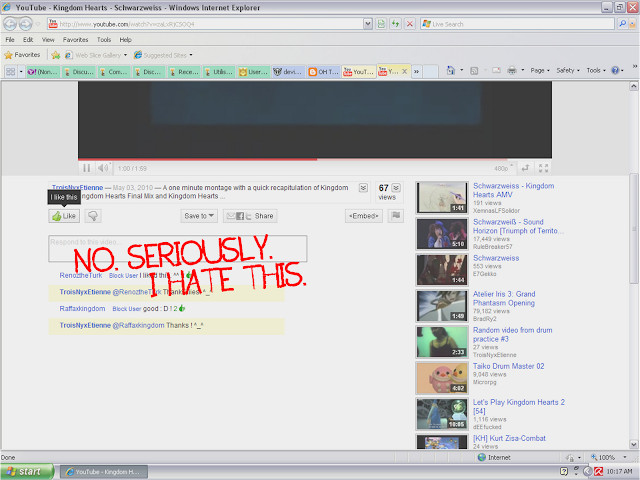Click the flag video icon

[x=396, y=216]
